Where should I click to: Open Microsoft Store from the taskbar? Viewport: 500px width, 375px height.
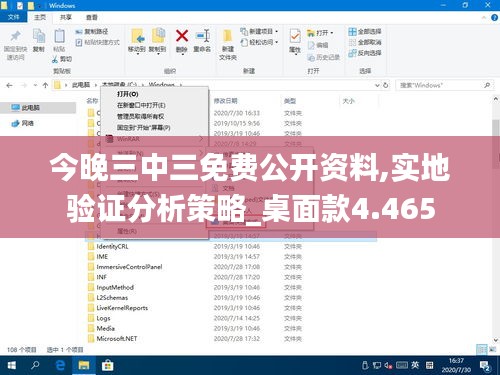pyautogui.click(x=107, y=365)
